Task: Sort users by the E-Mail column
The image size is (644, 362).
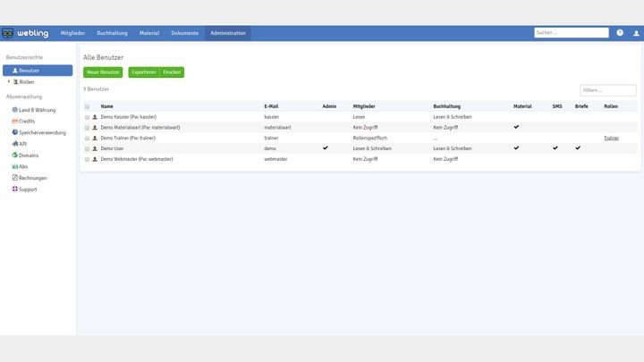Action: point(272,106)
